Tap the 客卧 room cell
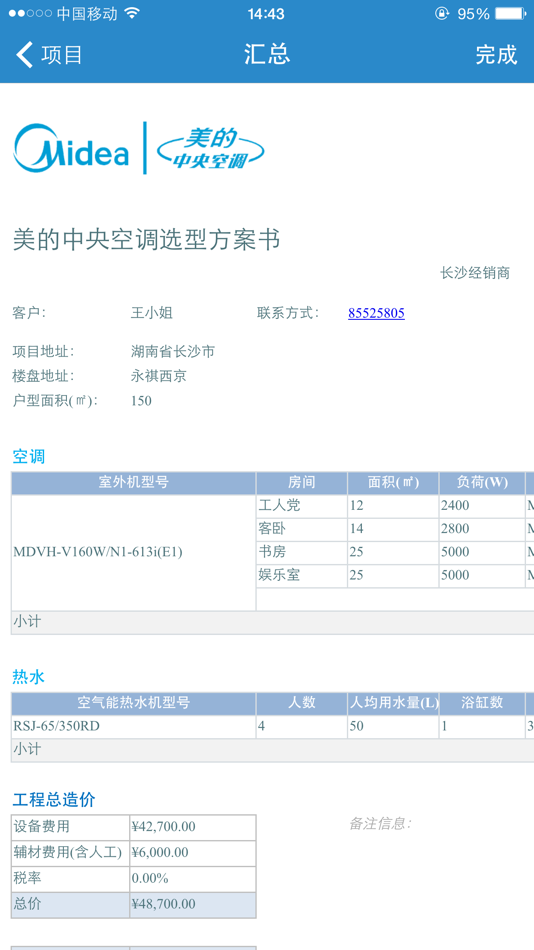Viewport: 534px width, 950px height. [302, 529]
